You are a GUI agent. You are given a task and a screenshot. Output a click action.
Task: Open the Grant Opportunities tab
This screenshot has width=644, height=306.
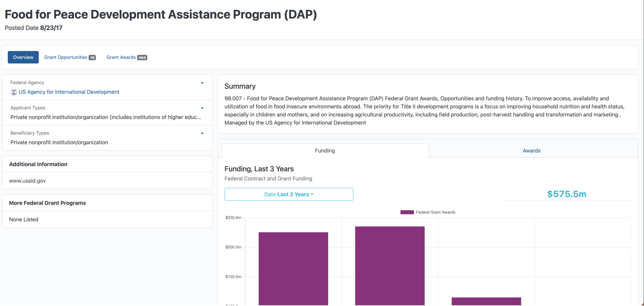[70, 57]
